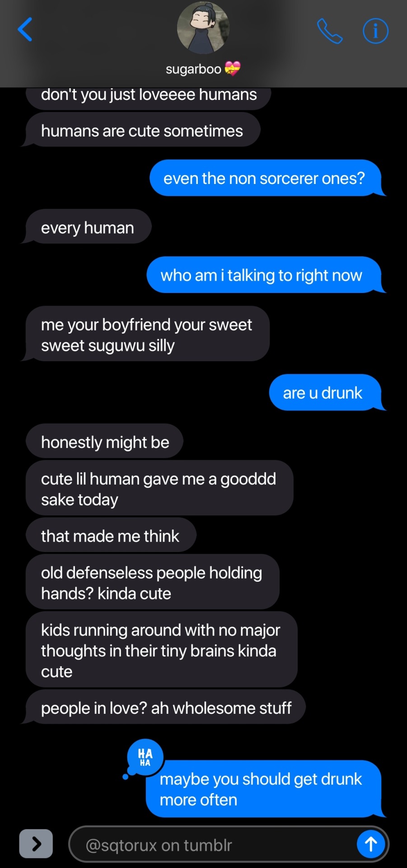Select "even the non sorcerer ones?" bubble

click(266, 178)
